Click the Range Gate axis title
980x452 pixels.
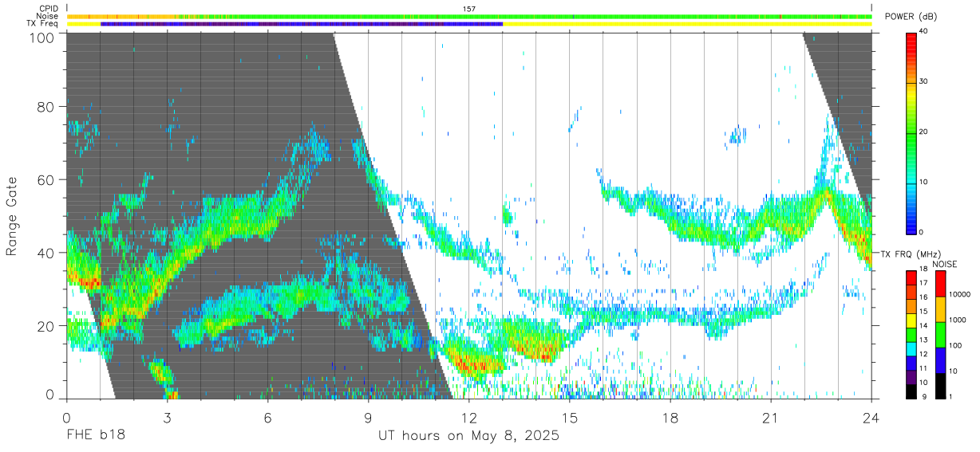point(12,216)
